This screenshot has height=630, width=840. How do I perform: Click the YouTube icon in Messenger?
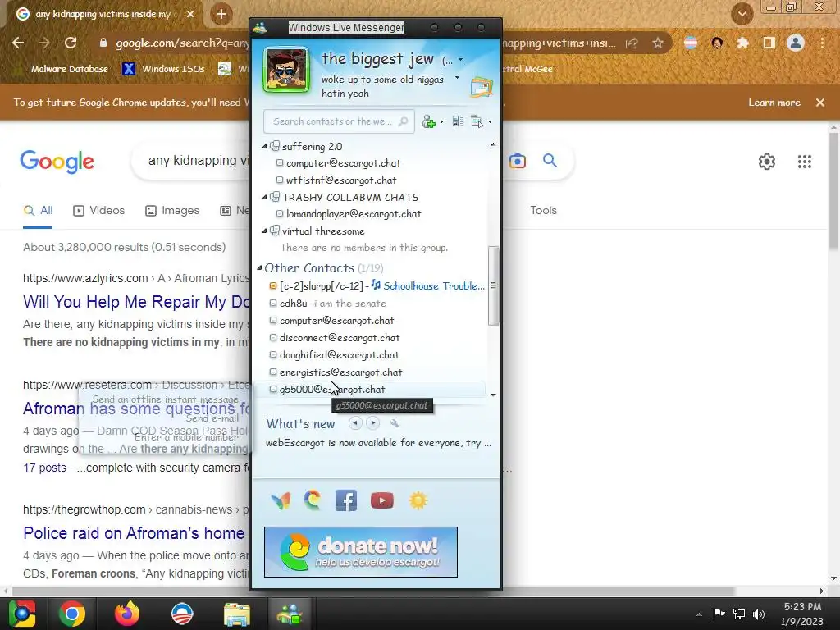[382, 500]
